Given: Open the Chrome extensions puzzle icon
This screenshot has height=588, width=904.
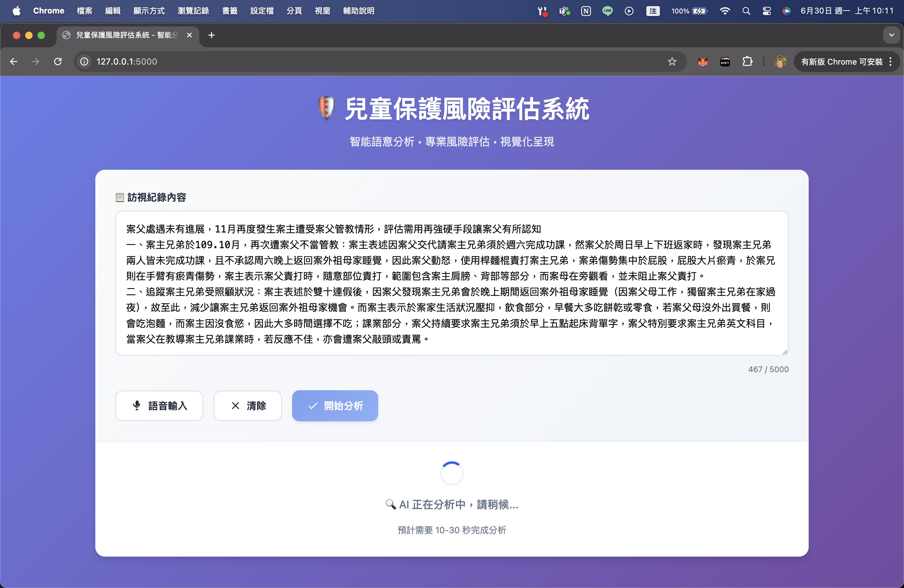Looking at the screenshot, I should point(747,62).
